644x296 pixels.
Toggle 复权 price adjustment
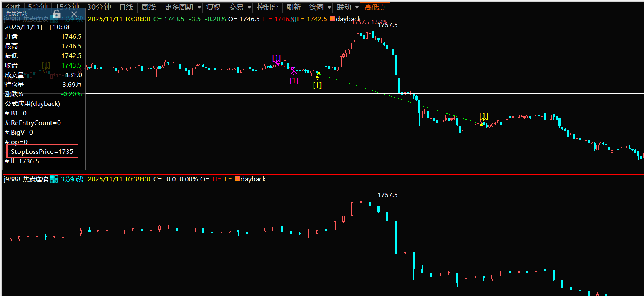[x=214, y=7]
